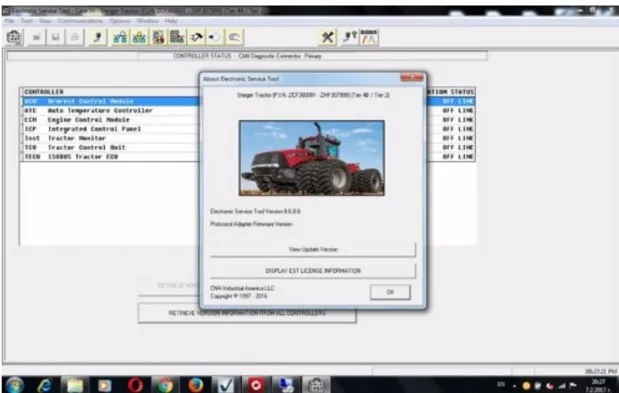
Task: Click the EN language indicator in tray
Action: tap(501, 384)
